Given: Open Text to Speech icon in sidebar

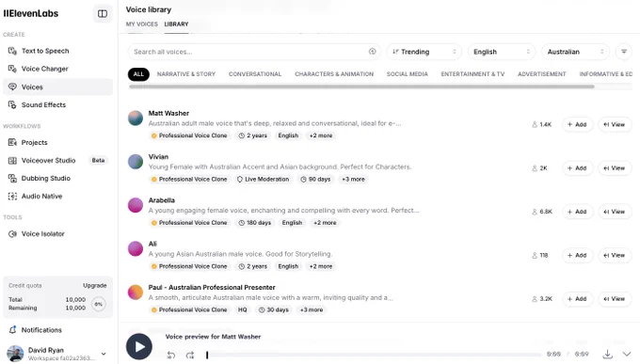Looking at the screenshot, I should coord(12,51).
